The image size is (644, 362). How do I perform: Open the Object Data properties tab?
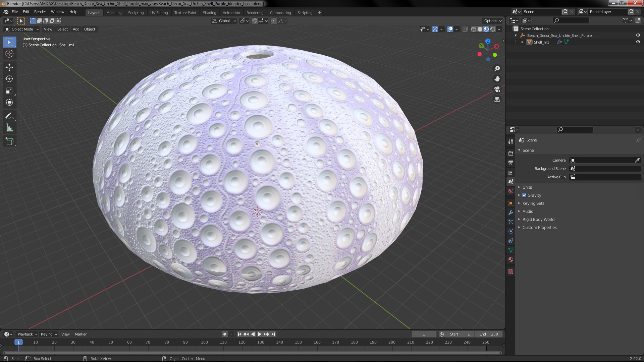pos(511,250)
